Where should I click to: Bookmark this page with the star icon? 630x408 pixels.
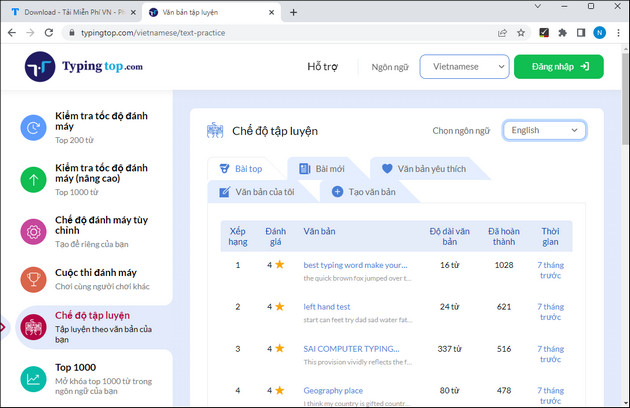pos(520,33)
